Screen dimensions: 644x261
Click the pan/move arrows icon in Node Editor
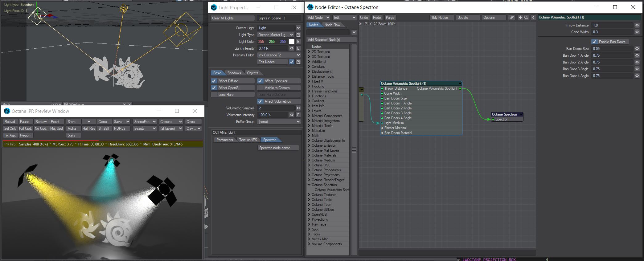tap(520, 18)
